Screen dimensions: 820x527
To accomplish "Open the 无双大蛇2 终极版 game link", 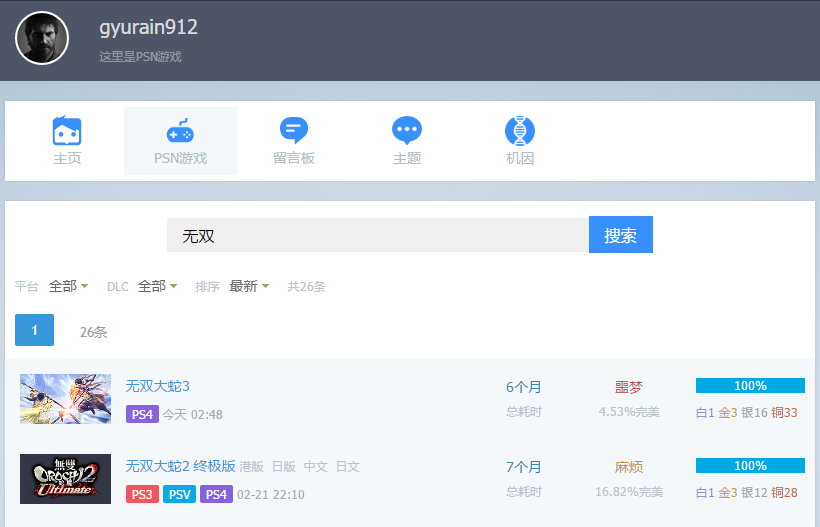I will click(180, 466).
